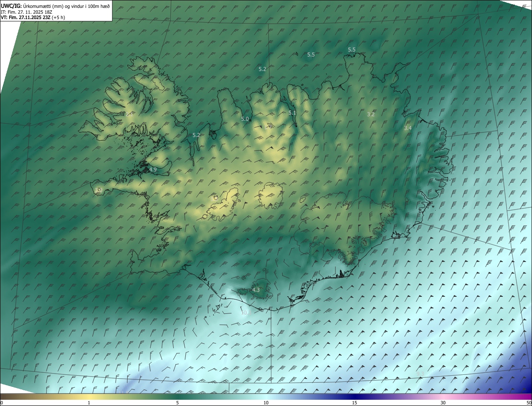
Task: Click the colorbar tick label 5
Action: (177, 403)
